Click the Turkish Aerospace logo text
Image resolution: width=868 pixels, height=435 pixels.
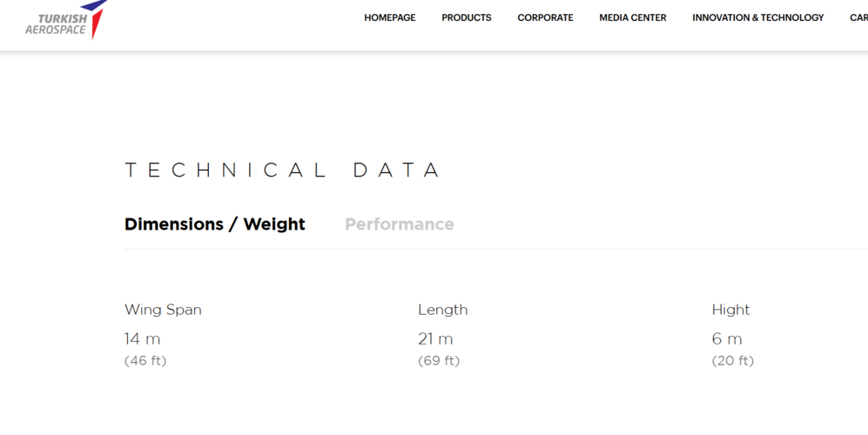tap(56, 24)
